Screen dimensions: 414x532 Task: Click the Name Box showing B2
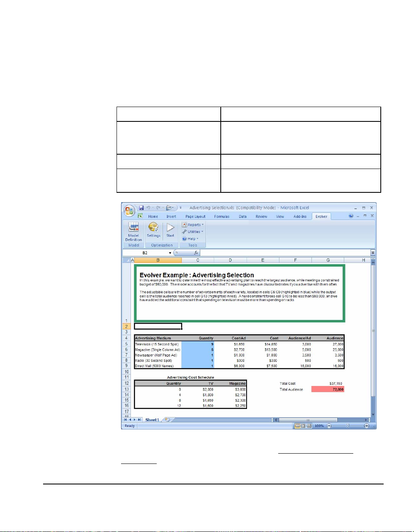click(145, 253)
